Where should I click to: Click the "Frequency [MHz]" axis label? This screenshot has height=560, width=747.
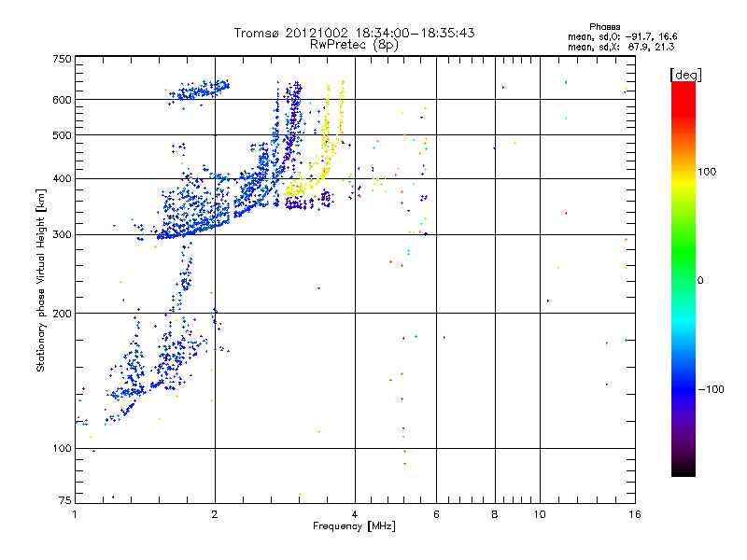tap(354, 526)
